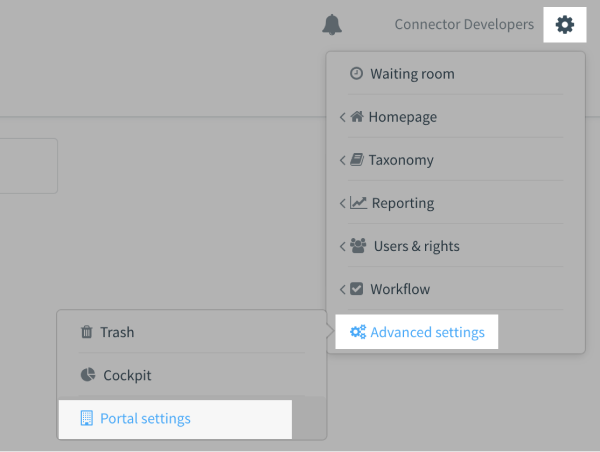The image size is (600, 452).
Task: Click the Workflow checkmark icon
Action: 357,289
